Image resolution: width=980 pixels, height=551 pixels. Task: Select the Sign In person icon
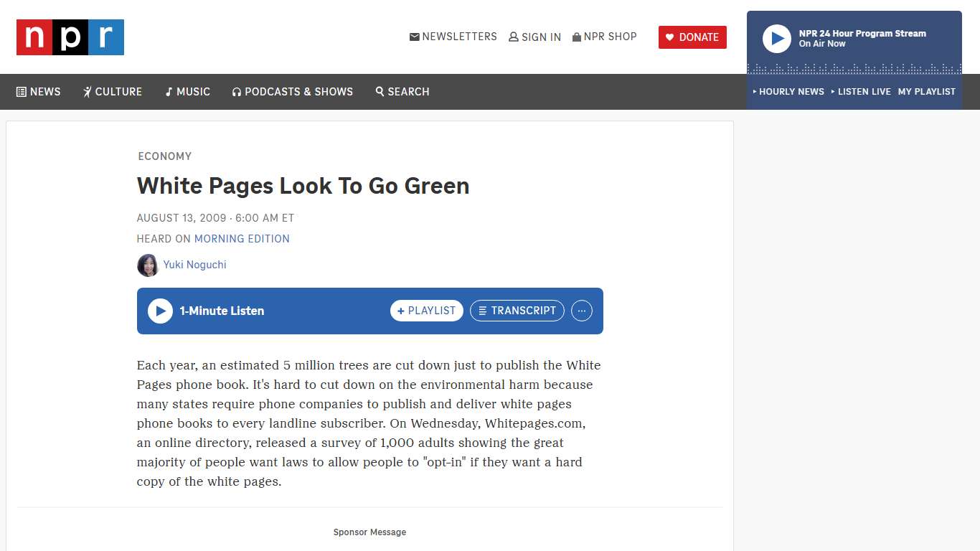coord(513,37)
